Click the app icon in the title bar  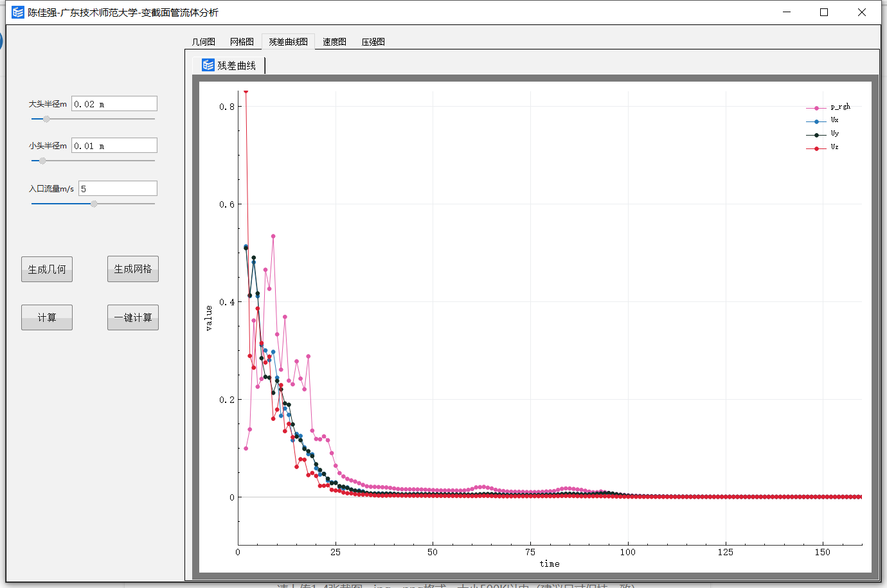pyautogui.click(x=18, y=12)
